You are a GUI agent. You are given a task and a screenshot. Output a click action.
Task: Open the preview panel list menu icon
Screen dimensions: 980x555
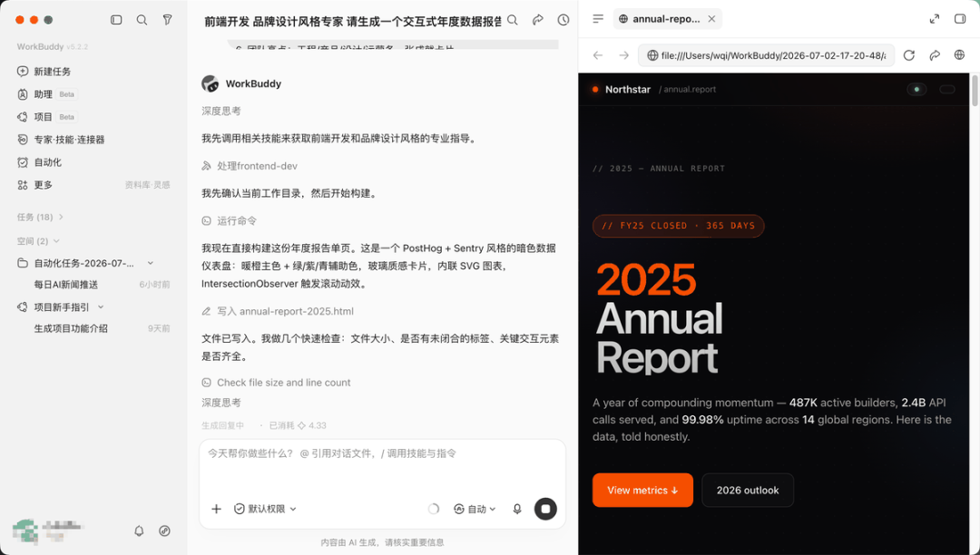tap(598, 19)
